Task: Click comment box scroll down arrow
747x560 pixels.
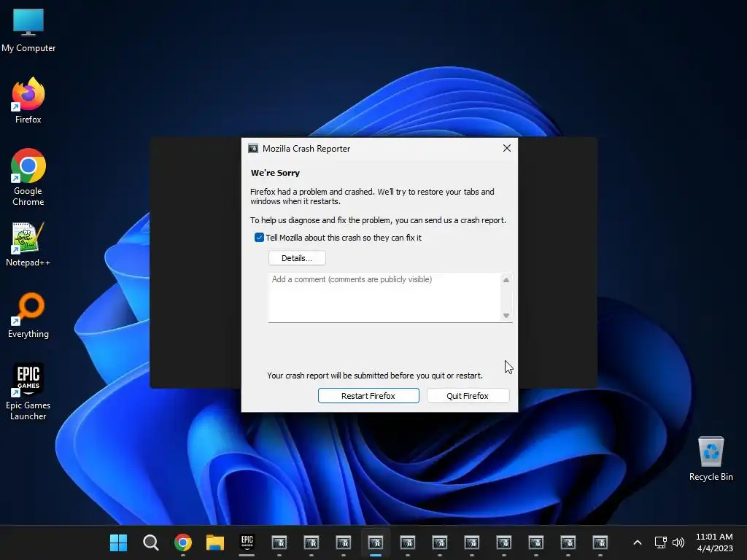Action: pyautogui.click(x=506, y=315)
